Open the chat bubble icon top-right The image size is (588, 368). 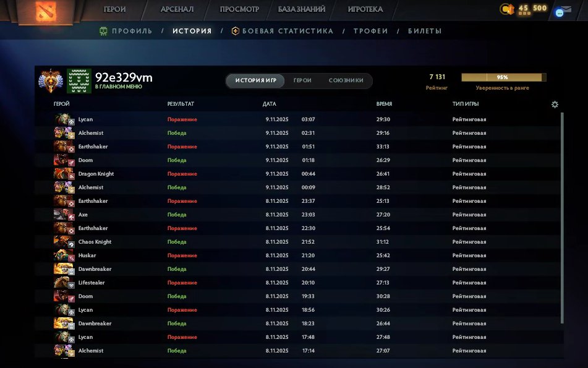[559, 12]
